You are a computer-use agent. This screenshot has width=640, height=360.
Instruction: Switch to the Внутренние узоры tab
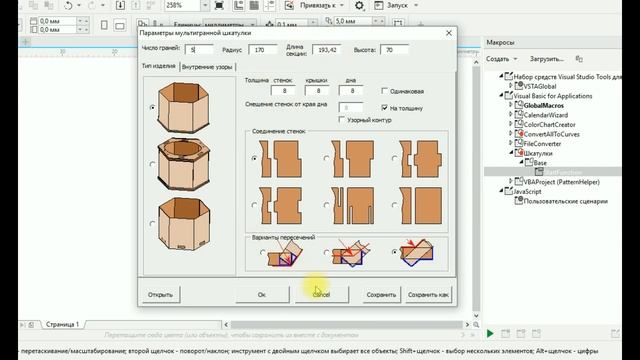pyautogui.click(x=207, y=67)
